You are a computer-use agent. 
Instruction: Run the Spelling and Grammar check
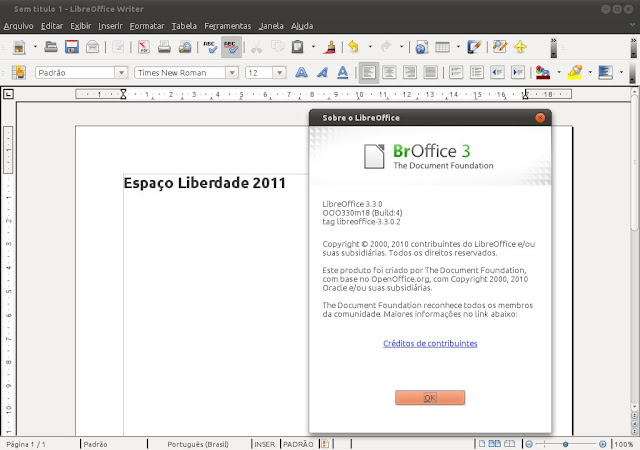point(211,47)
